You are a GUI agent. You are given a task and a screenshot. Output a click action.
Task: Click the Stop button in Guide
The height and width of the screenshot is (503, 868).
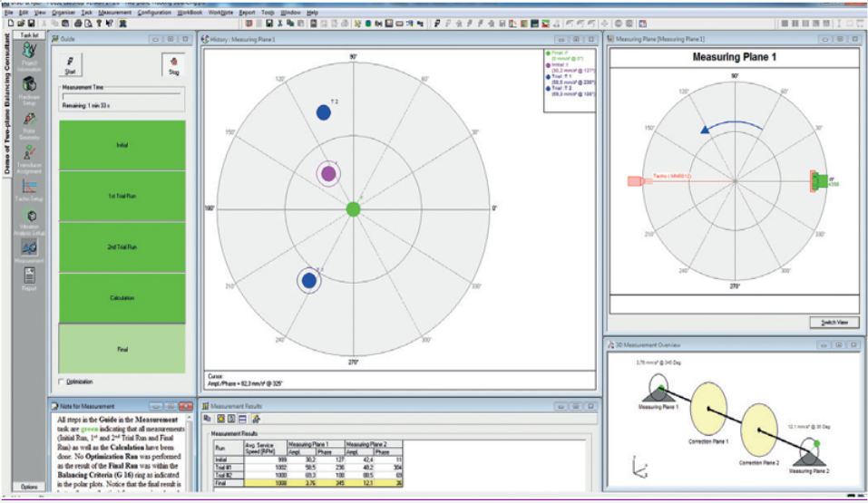pyautogui.click(x=173, y=64)
